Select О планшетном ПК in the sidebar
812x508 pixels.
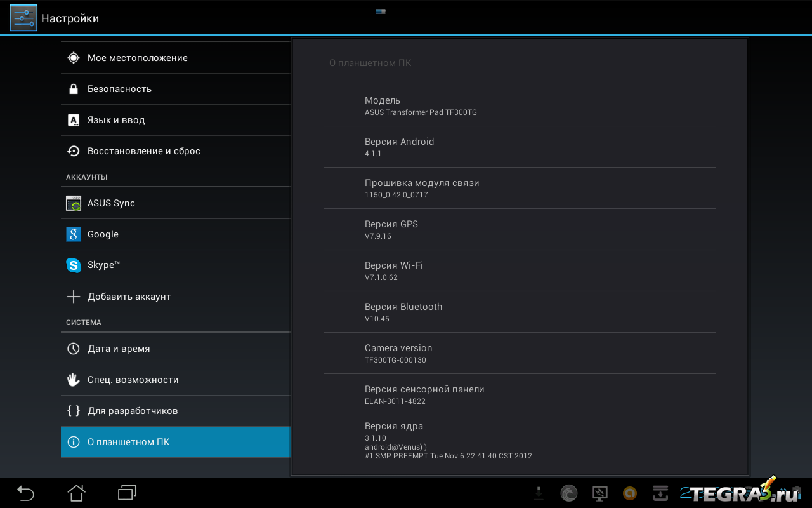click(176, 442)
